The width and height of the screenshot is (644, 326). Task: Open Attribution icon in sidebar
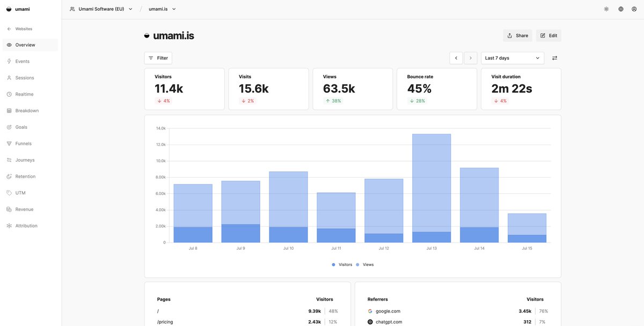(9, 226)
